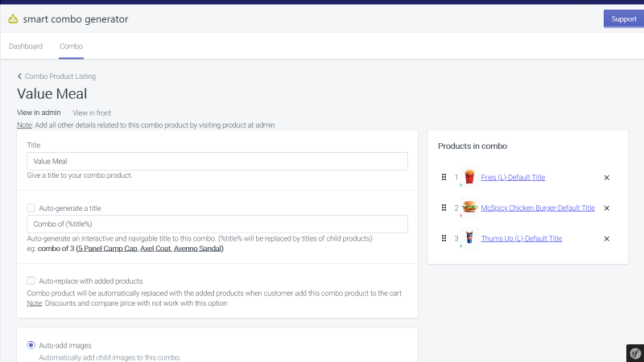Click the Support button
The image size is (644, 362).
tap(623, 19)
